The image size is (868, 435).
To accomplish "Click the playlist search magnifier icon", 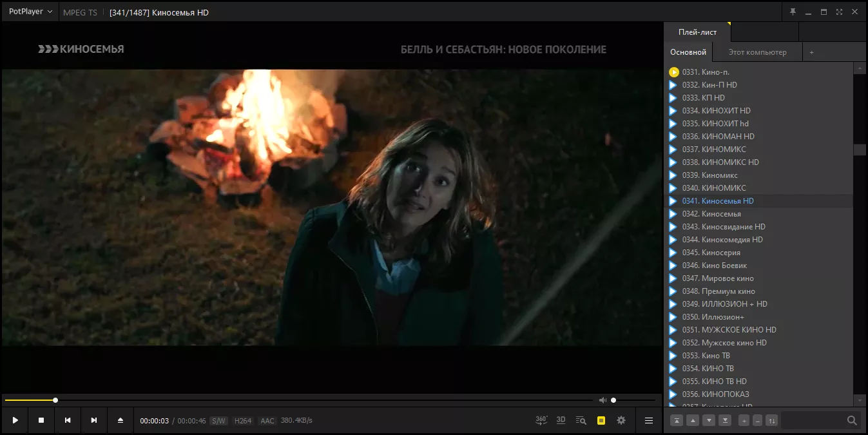I will 852,420.
